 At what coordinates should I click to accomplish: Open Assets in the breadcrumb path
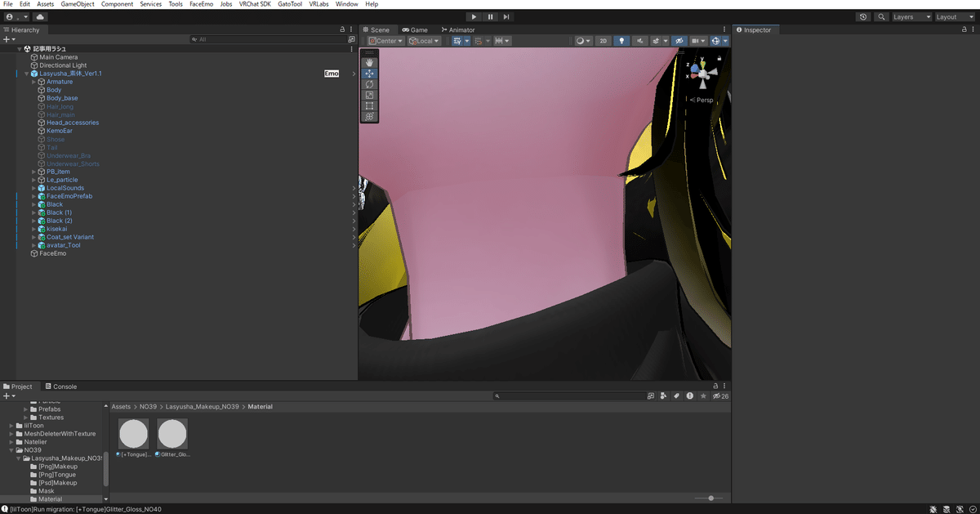[x=121, y=406]
